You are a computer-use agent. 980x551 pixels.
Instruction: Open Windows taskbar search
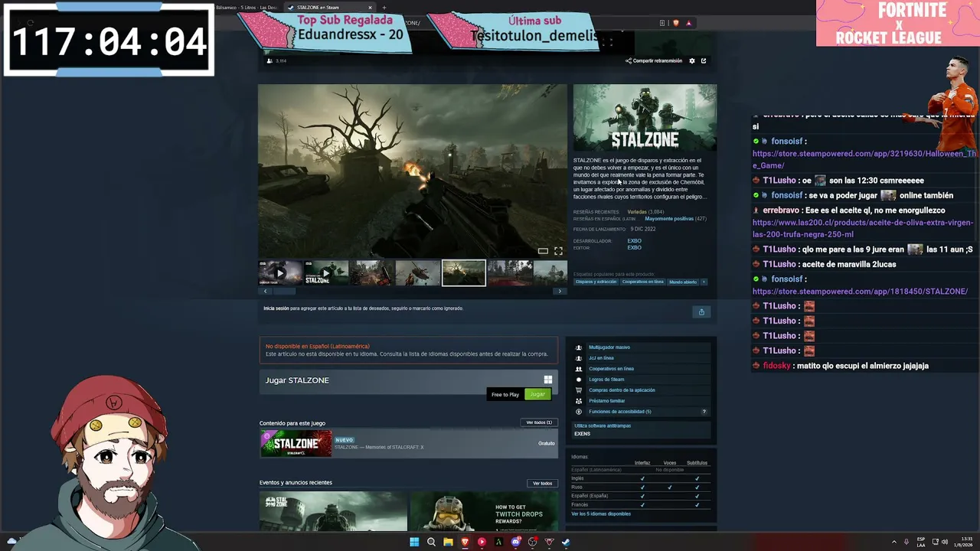(x=431, y=542)
